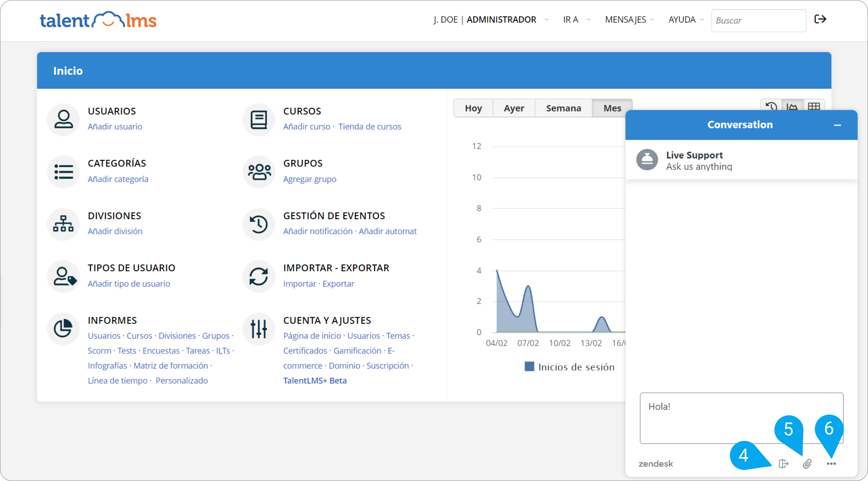This screenshot has height=481, width=868.
Task: Click the paperclip attach file icon
Action: tap(807, 464)
